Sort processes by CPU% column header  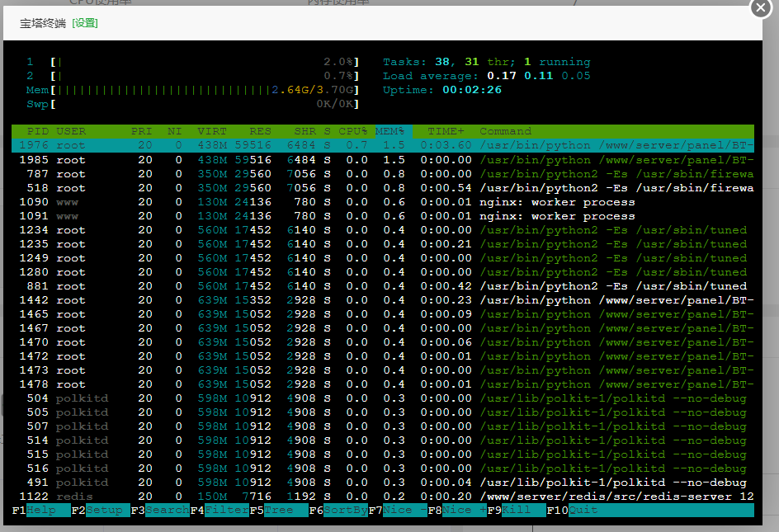[x=353, y=131]
